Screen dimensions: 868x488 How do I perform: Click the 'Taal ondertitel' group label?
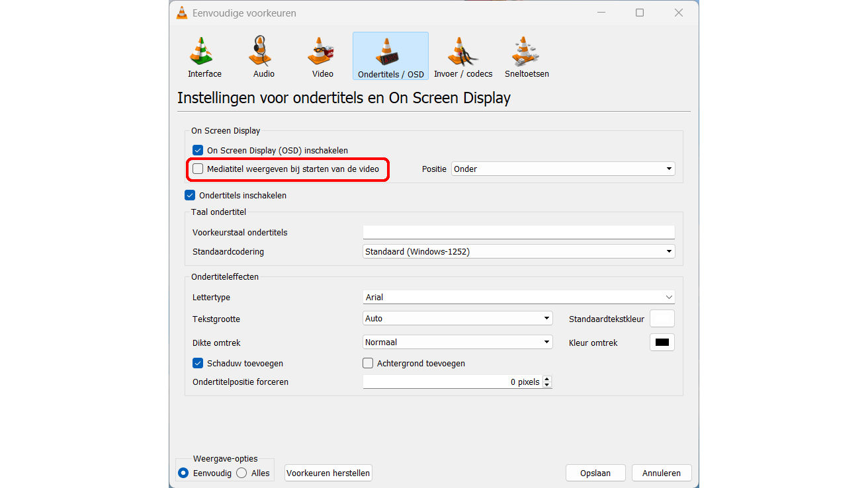(x=218, y=212)
